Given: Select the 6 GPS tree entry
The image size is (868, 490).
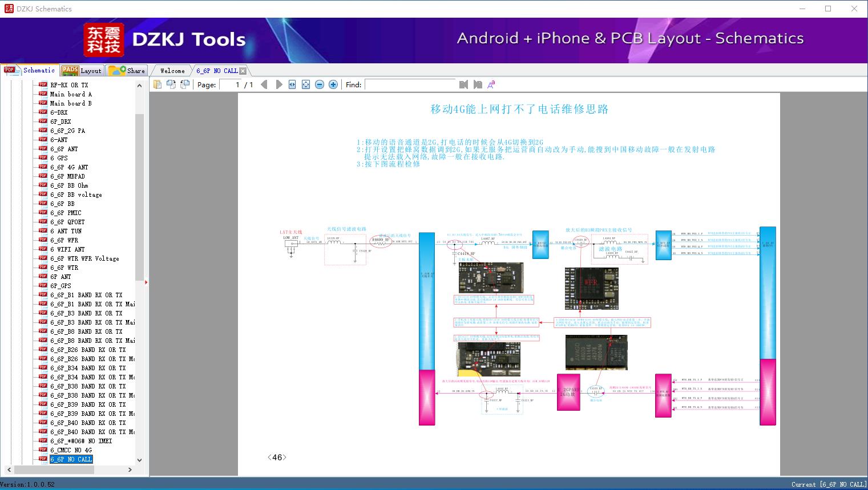Looking at the screenshot, I should coord(59,158).
